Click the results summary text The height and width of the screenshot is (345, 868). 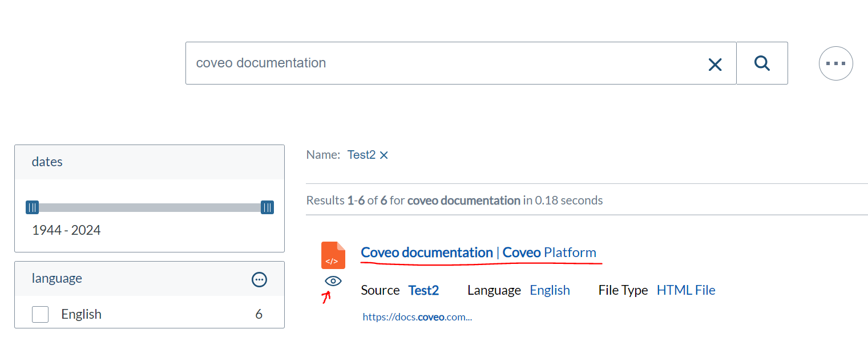[454, 200]
